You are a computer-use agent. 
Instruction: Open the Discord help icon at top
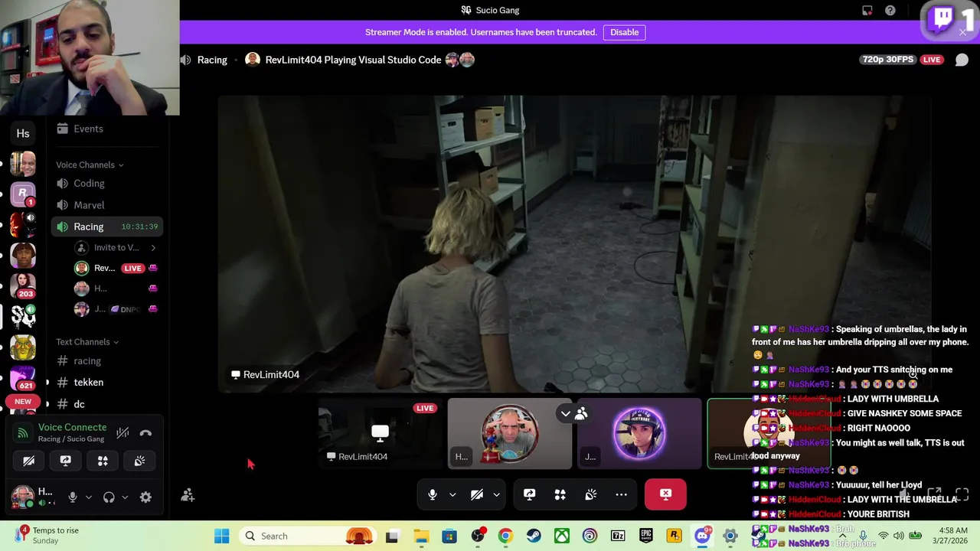coord(890,11)
